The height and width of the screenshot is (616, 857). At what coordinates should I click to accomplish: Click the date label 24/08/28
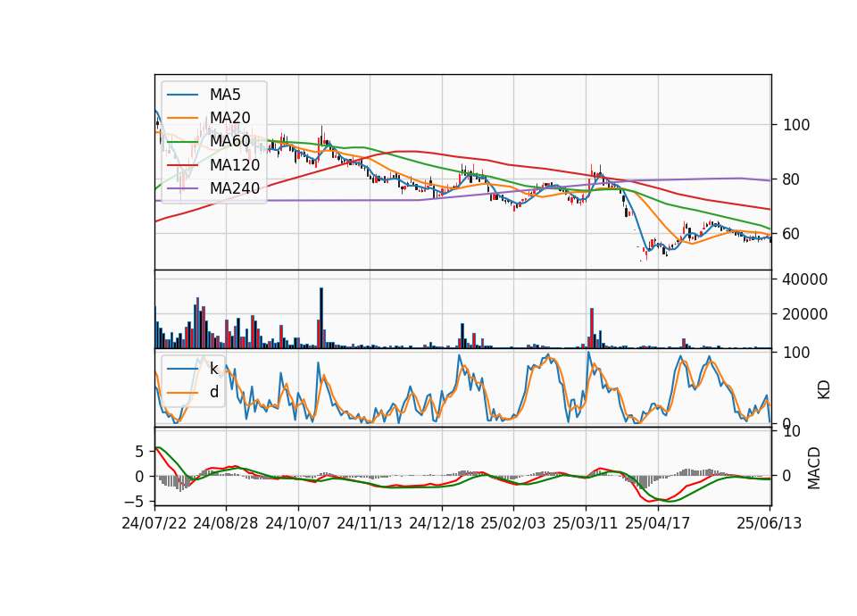226,523
